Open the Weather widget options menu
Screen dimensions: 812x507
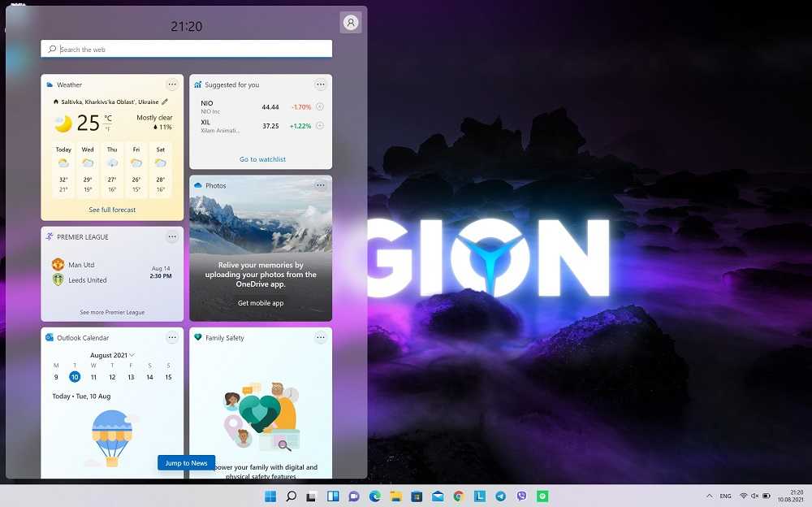172,84
